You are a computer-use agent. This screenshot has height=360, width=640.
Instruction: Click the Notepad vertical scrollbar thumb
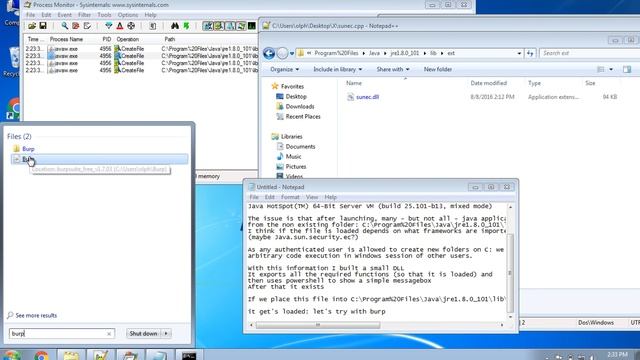coord(510,273)
